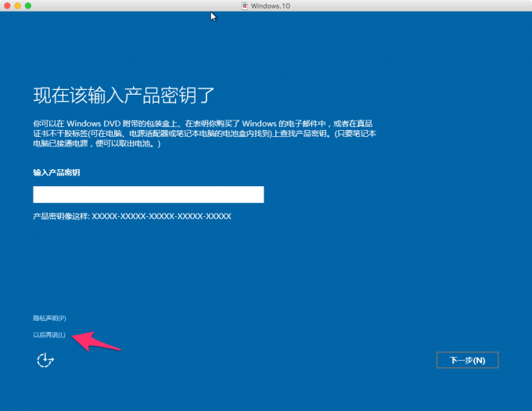Click the 现在该输入产品密钥了 heading
The width and height of the screenshot is (532, 411).
(124, 95)
